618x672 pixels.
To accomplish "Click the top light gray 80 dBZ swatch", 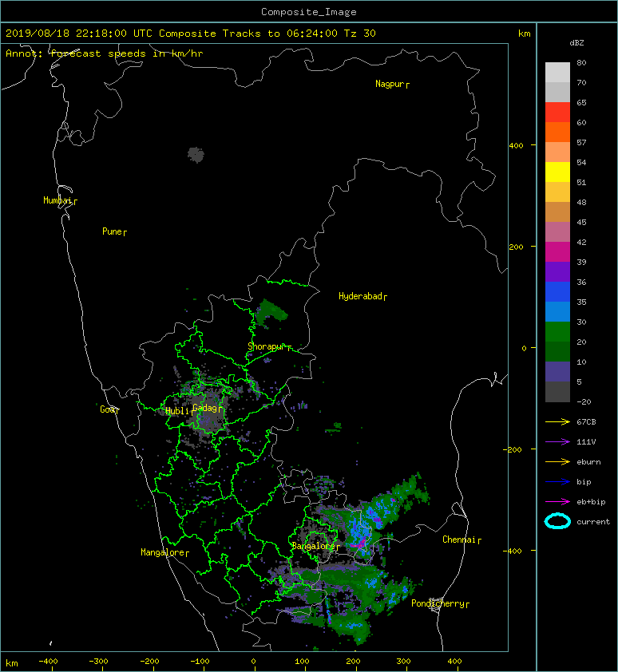I will [x=557, y=72].
